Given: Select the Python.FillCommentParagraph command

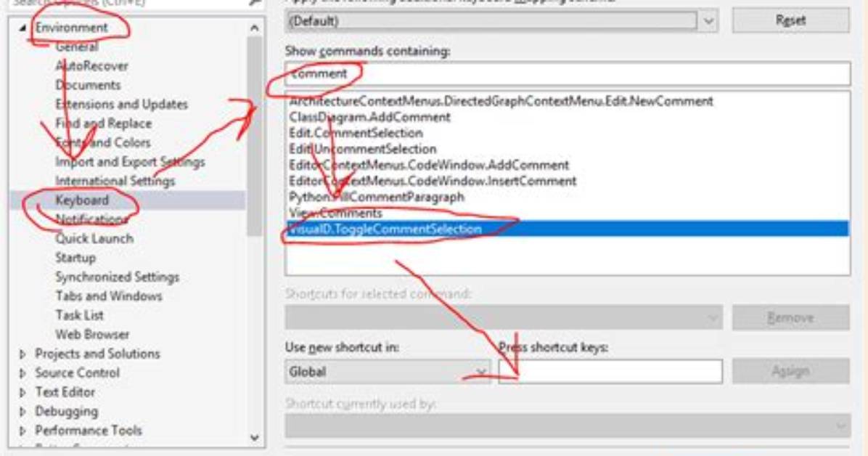Looking at the screenshot, I should click(377, 198).
